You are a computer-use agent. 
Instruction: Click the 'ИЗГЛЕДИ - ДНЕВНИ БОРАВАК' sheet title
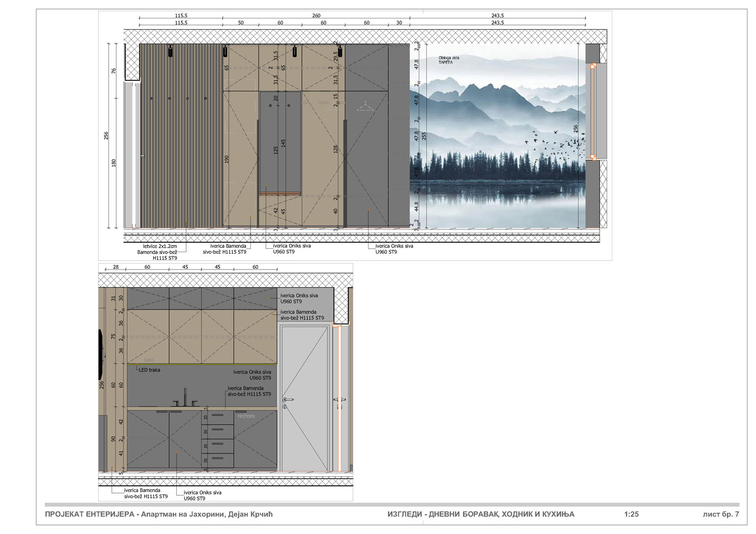(481, 514)
